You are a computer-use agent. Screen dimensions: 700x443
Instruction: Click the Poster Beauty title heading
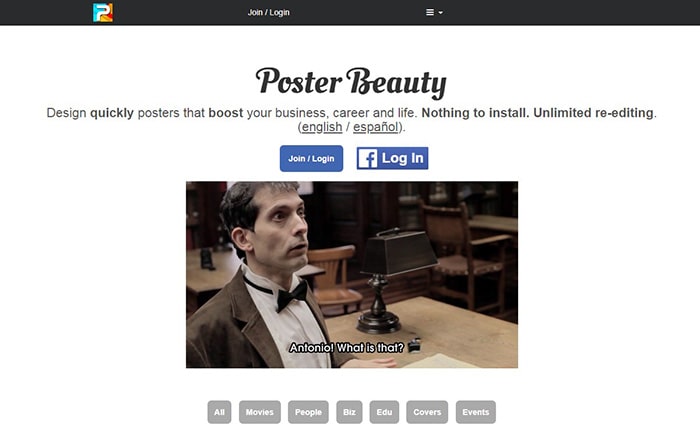pos(351,83)
